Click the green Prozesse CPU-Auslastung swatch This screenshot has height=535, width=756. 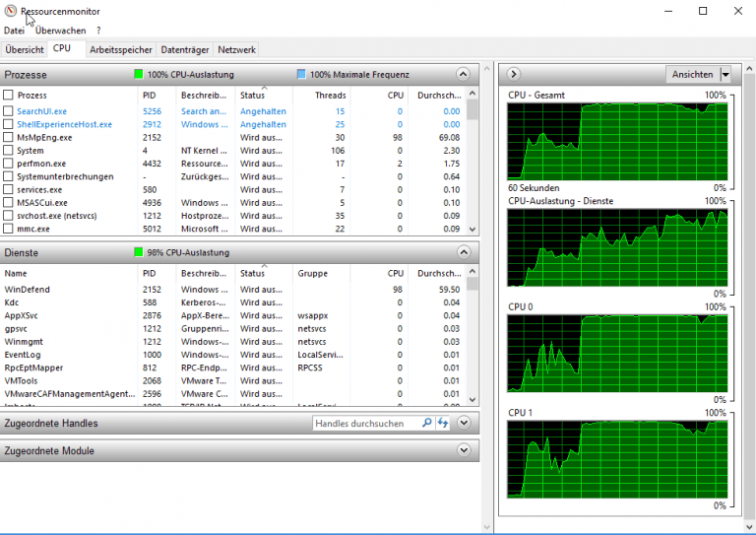coord(139,74)
